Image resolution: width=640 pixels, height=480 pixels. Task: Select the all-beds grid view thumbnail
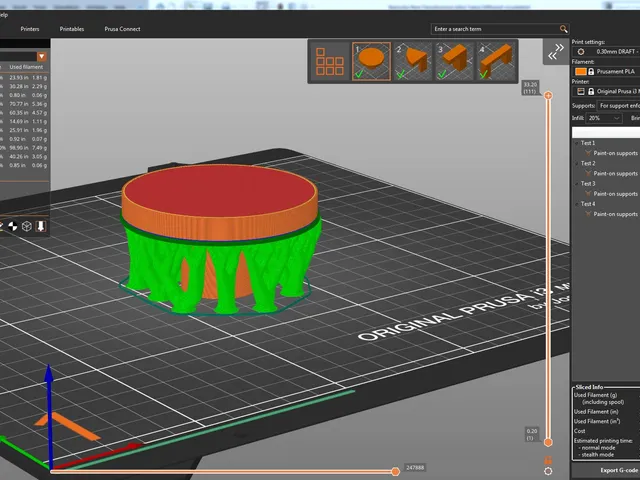click(330, 62)
